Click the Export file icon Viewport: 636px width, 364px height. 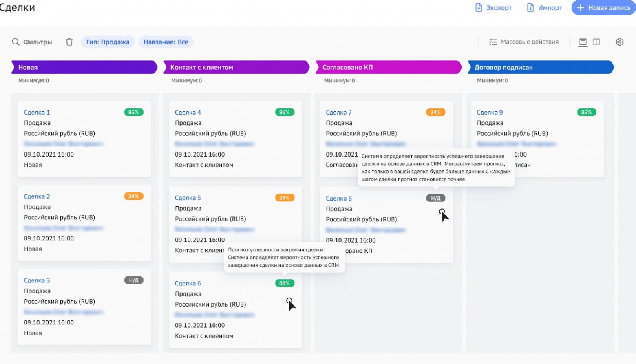(x=479, y=8)
